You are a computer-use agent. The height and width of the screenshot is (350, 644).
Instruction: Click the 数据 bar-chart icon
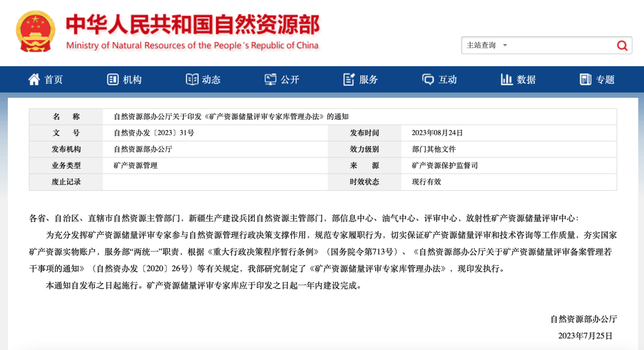pyautogui.click(x=507, y=79)
